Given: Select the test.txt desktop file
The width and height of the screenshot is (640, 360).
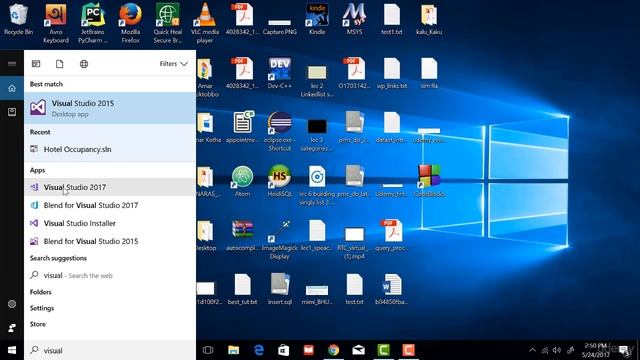Looking at the screenshot, I should tap(354, 290).
